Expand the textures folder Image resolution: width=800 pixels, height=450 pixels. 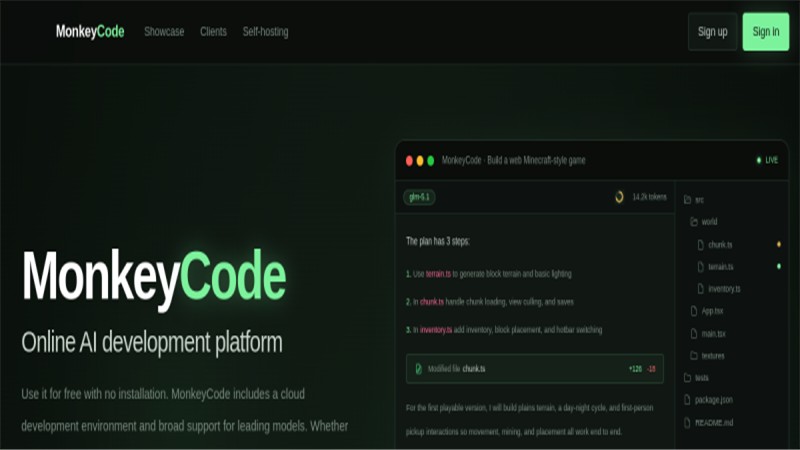coord(707,356)
